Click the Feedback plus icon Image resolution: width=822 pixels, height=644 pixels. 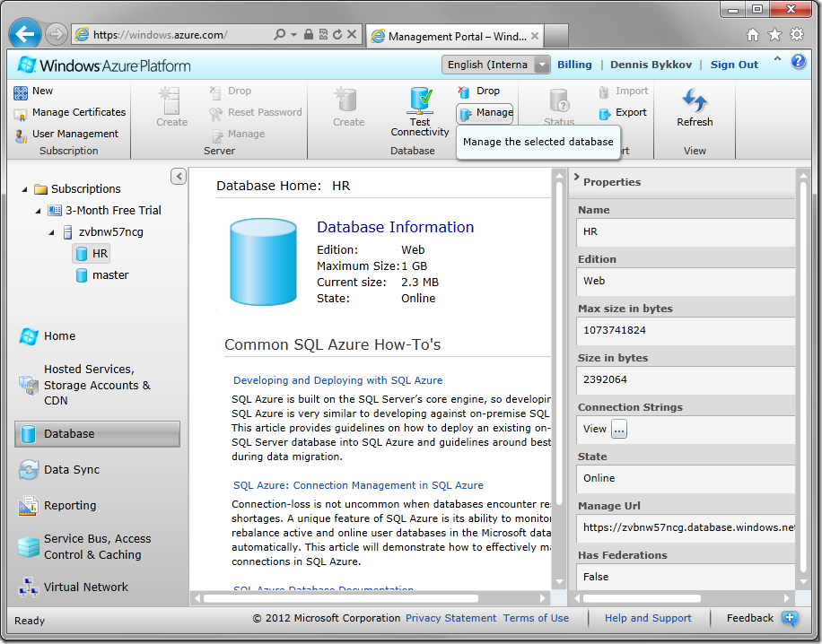click(790, 618)
